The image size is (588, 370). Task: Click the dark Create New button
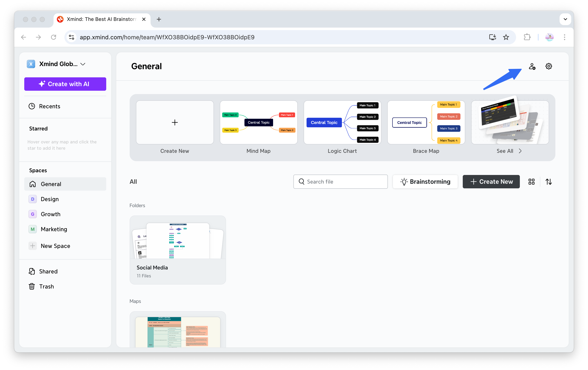[x=491, y=182]
